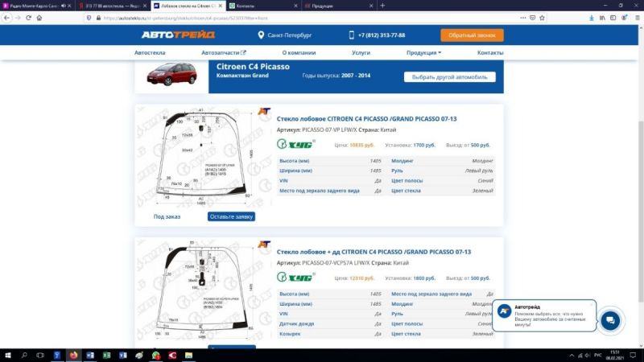The image size is (644, 362).
Task: Open new browser tab with plus icon
Action: [x=382, y=6]
